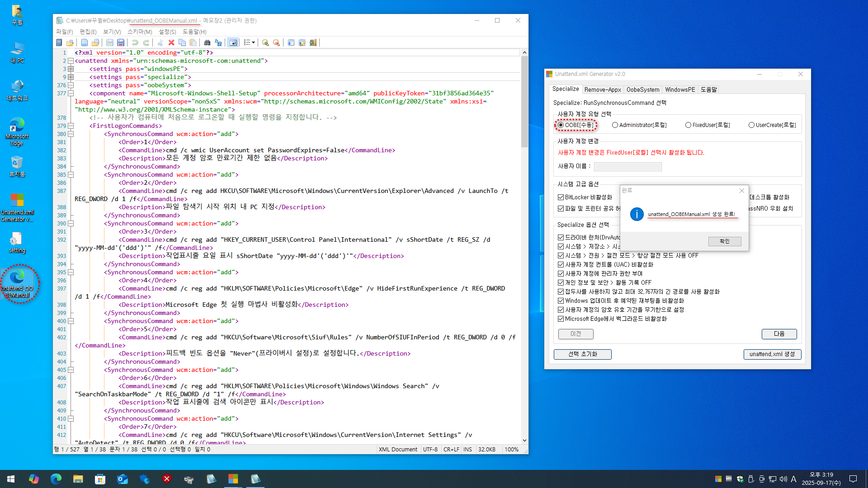Image resolution: width=868 pixels, height=488 pixels.
Task: Select the Administrator[로컬] radio button
Action: [615, 125]
